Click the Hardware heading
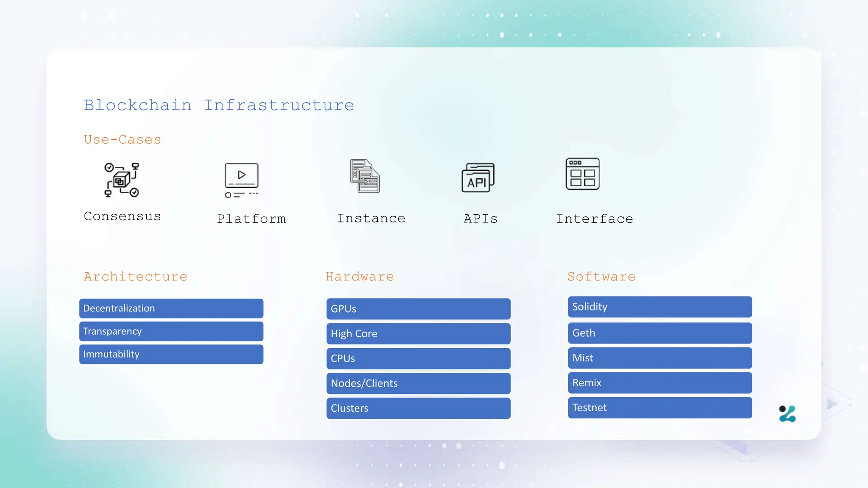This screenshot has width=868, height=488. click(x=360, y=276)
